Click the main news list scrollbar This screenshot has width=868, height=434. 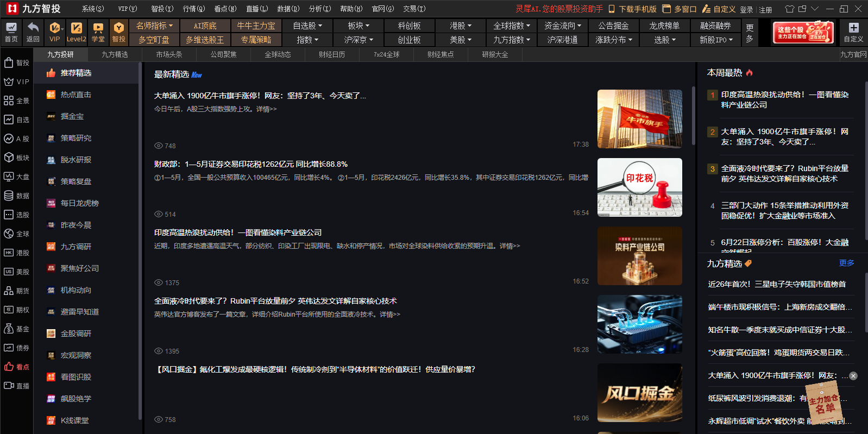[693, 115]
